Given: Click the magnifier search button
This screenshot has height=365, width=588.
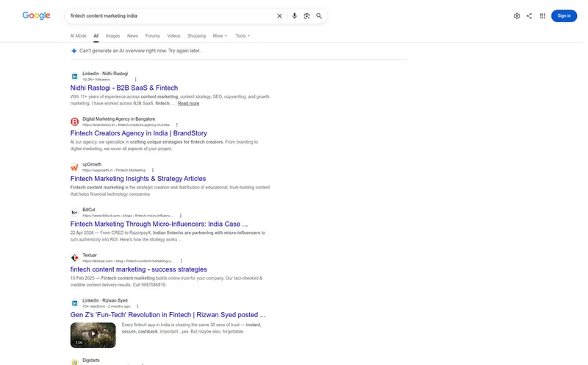Looking at the screenshot, I should tap(319, 15).
